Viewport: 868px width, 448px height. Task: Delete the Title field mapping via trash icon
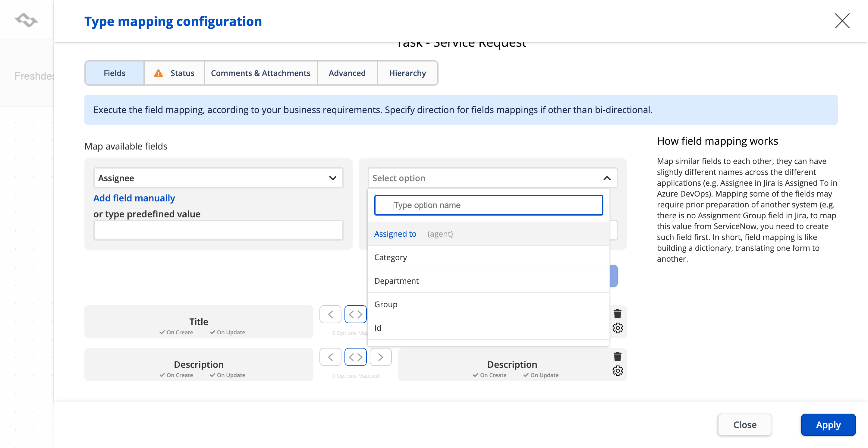(x=617, y=314)
